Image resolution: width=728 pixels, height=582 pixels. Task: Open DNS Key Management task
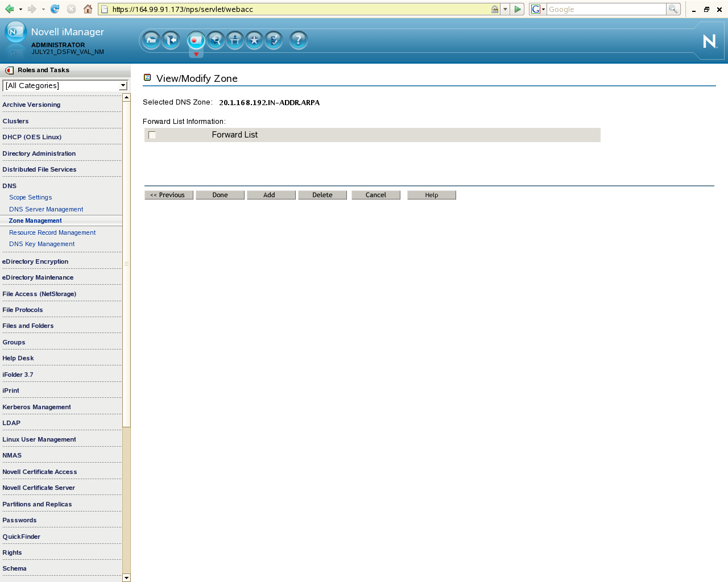click(42, 244)
